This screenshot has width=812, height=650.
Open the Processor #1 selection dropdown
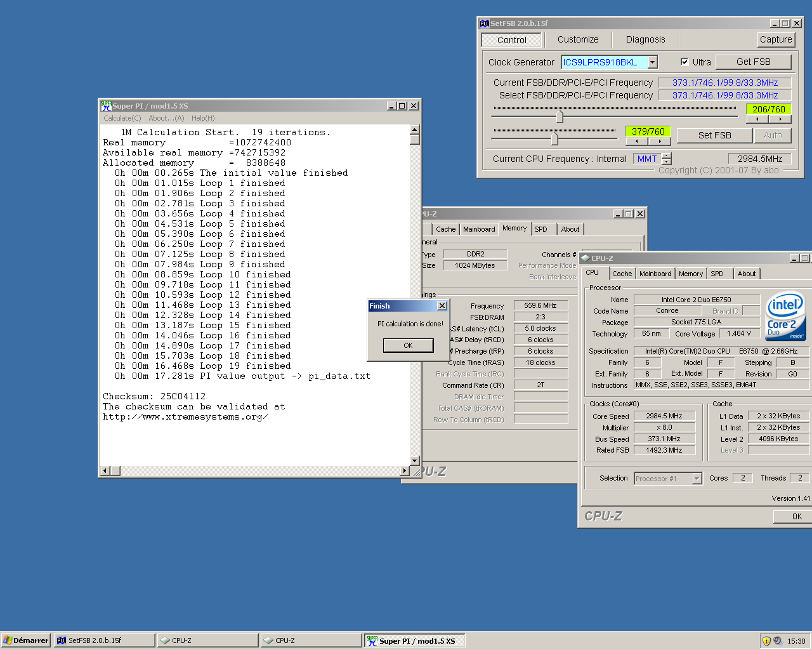pos(697,479)
